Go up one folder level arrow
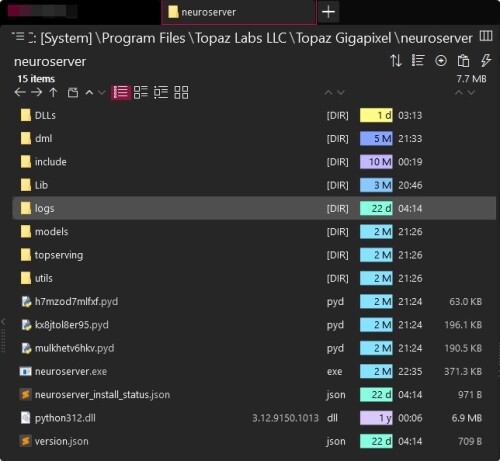Screen dimensions: 500x461 click(53, 92)
